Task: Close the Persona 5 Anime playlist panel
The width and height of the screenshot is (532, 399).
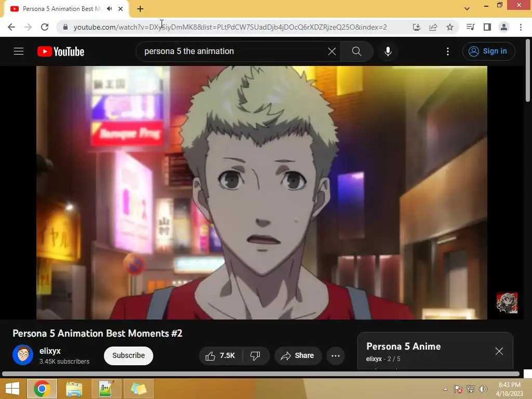Action: [x=499, y=351]
